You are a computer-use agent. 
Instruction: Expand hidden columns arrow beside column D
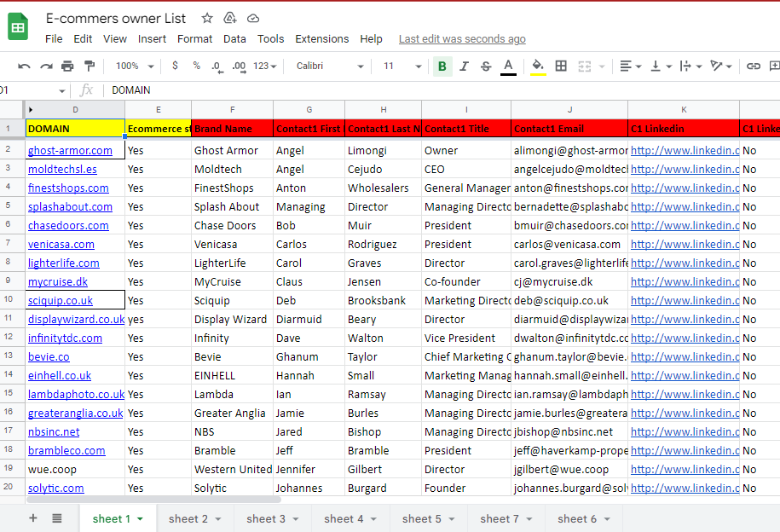31,109
